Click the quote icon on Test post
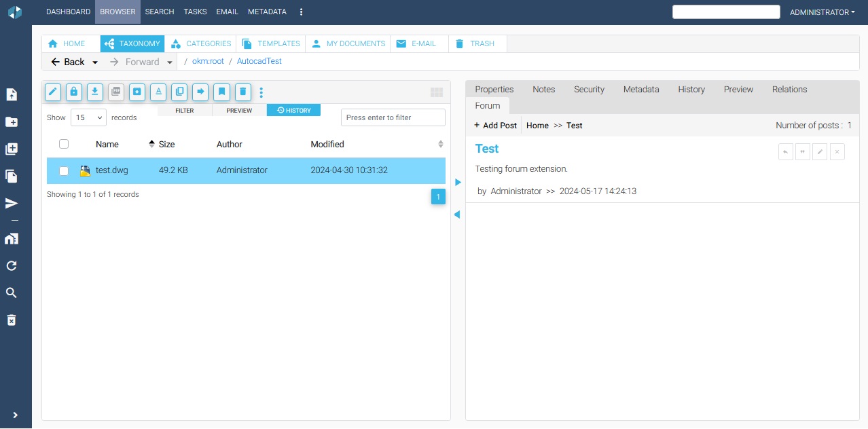This screenshot has height=429, width=868. (x=803, y=152)
